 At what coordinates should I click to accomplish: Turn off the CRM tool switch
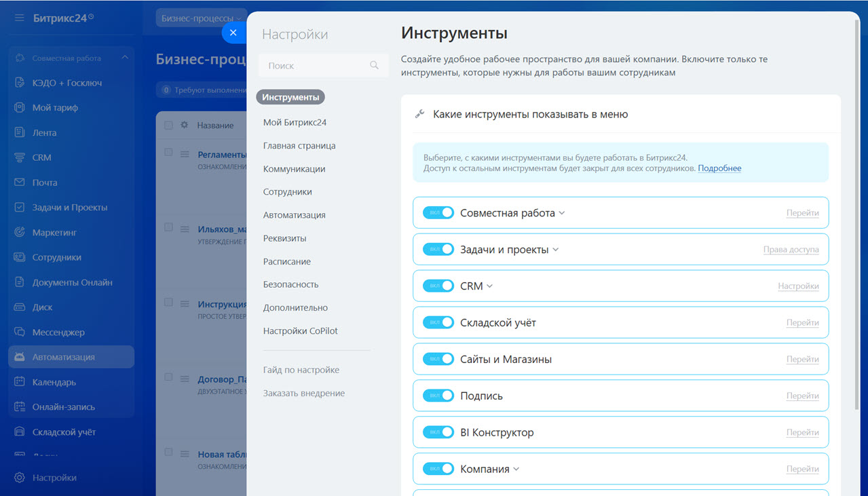tap(438, 286)
